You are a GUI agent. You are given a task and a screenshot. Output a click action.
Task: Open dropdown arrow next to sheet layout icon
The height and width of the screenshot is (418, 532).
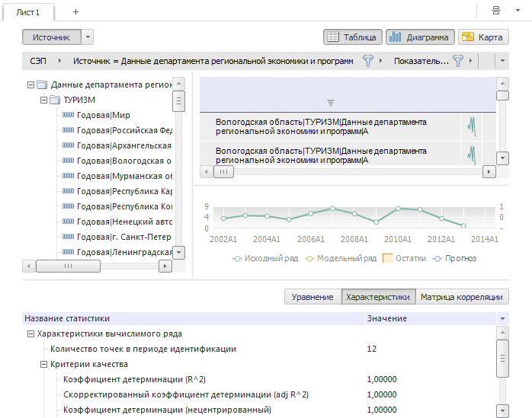(518, 11)
